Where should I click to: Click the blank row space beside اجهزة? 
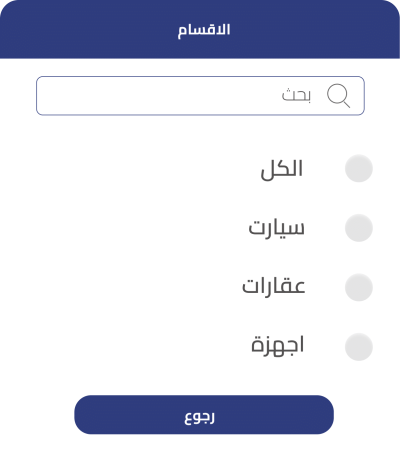click(x=140, y=347)
